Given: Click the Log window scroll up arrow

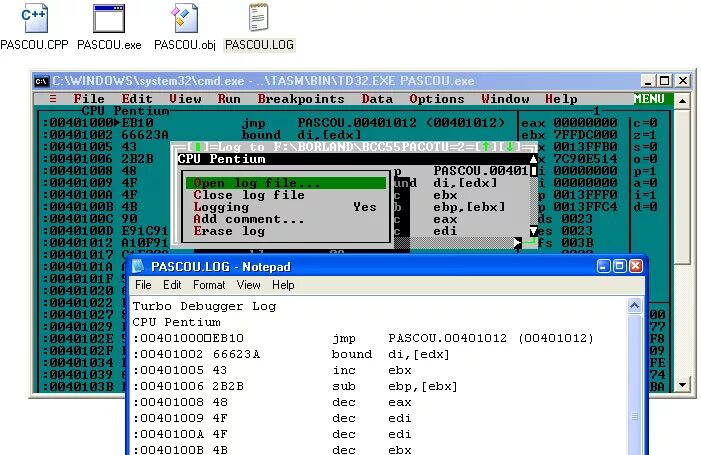Looking at the screenshot, I should point(533,159).
